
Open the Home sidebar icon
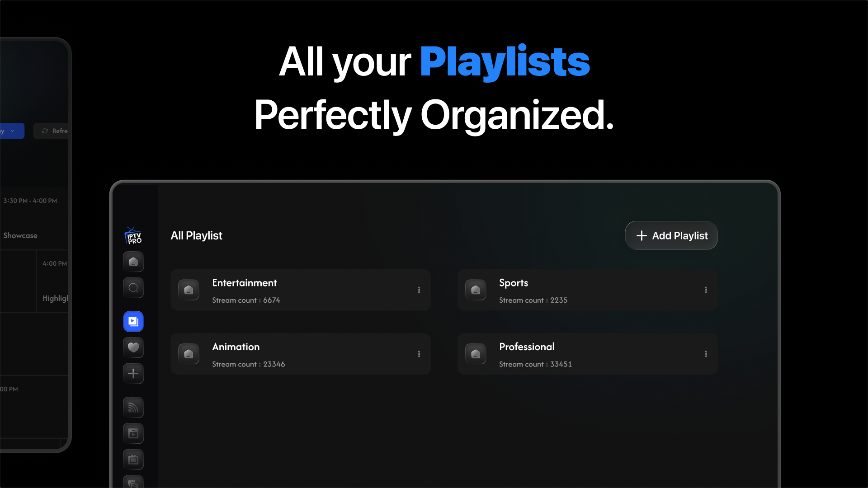click(x=133, y=262)
